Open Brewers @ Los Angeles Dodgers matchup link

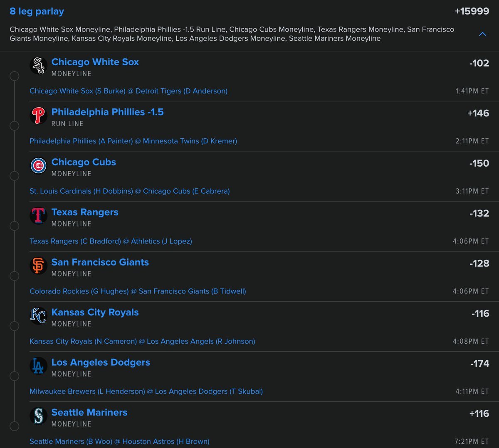tap(146, 391)
